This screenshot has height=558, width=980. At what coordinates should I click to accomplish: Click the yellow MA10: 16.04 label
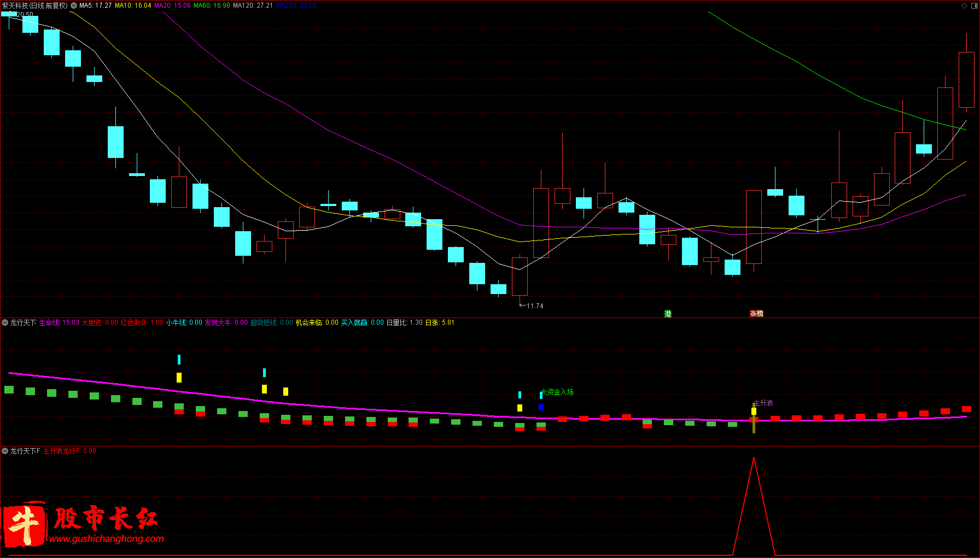(132, 5)
